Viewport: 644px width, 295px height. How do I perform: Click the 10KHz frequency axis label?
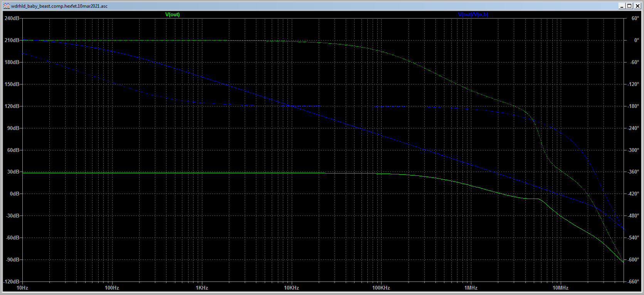tap(292, 288)
